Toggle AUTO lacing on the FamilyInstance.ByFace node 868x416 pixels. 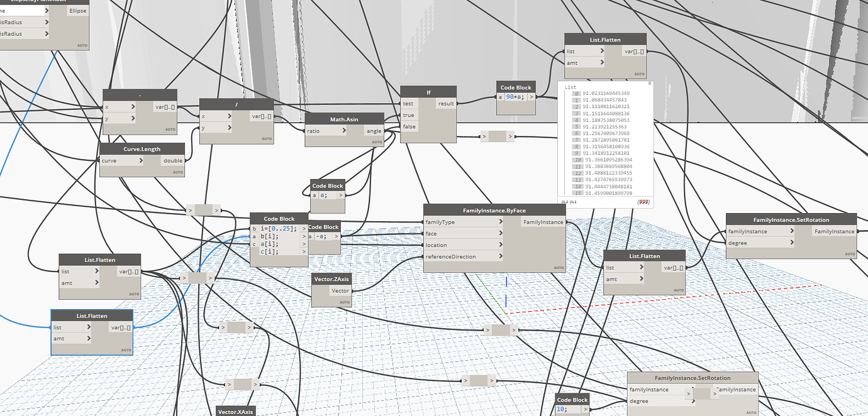pyautogui.click(x=559, y=267)
